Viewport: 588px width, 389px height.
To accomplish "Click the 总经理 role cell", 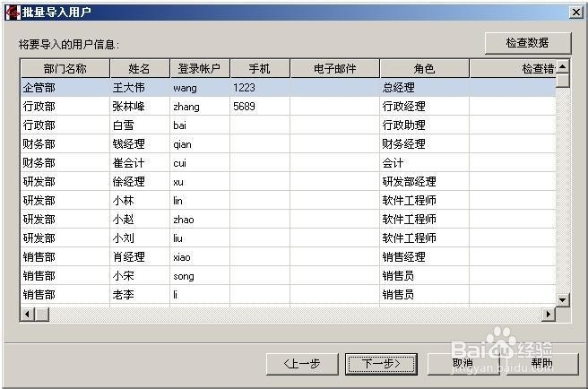I will [x=398, y=88].
